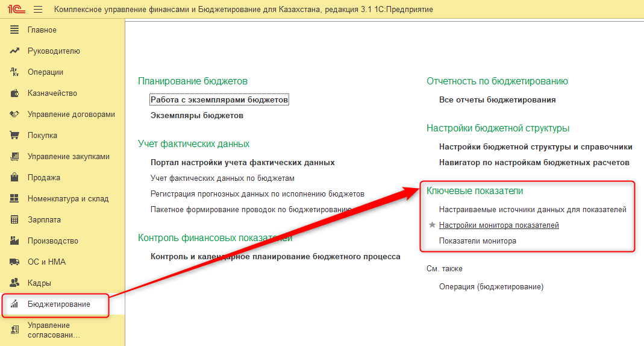The image size is (644, 346).
Task: Open the Производство section
Action: pos(53,241)
